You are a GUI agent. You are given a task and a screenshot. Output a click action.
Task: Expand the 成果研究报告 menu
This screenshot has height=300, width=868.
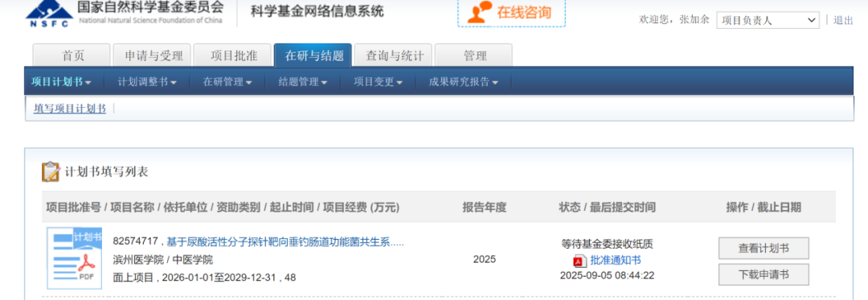pos(464,82)
